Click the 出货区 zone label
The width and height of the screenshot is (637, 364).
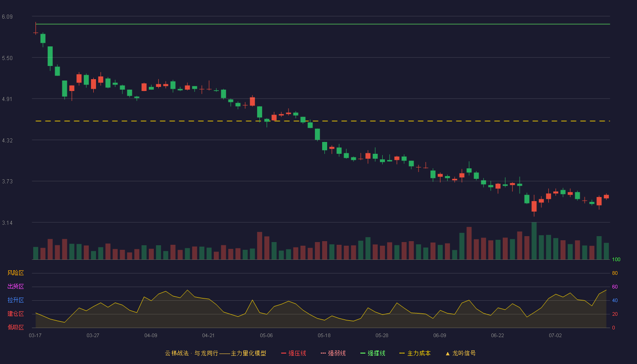15,287
